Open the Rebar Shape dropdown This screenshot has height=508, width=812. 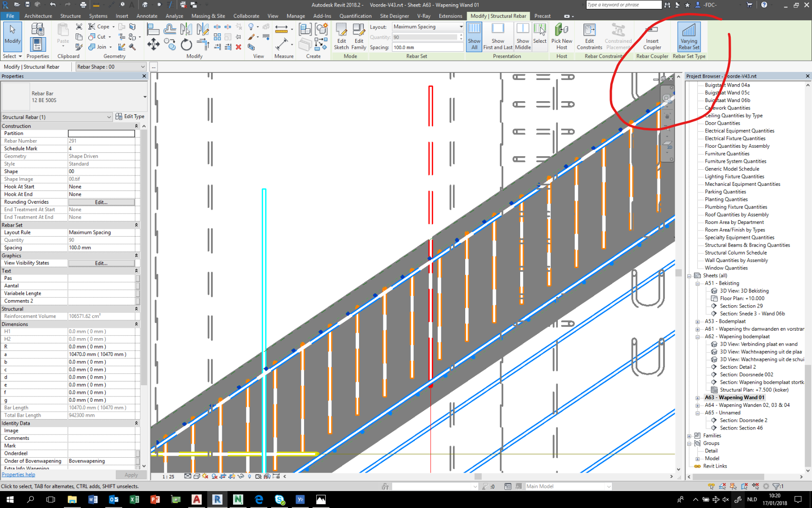142,66
